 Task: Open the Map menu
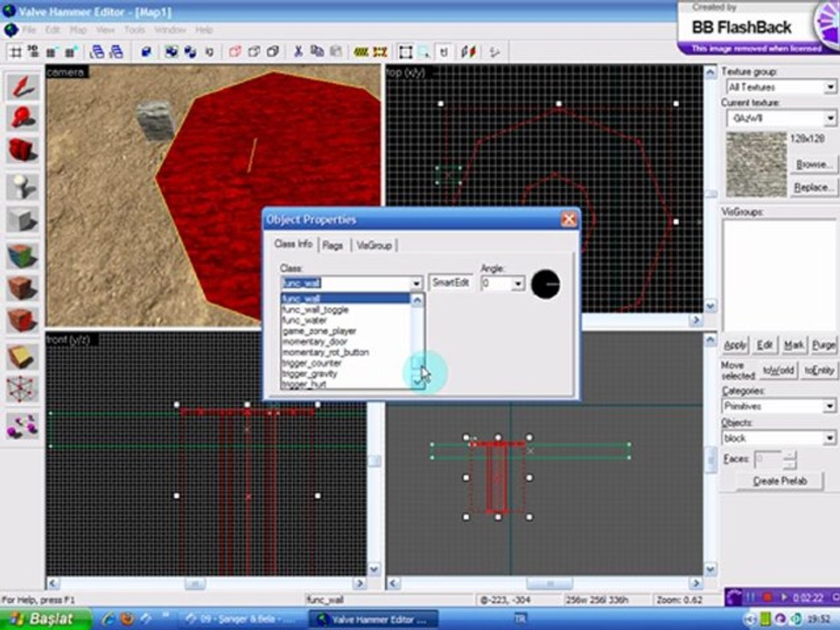tap(78, 30)
